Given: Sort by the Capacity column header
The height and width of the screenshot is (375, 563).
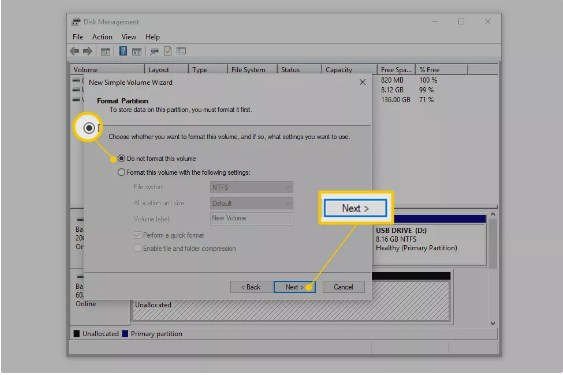Looking at the screenshot, I should [x=349, y=70].
